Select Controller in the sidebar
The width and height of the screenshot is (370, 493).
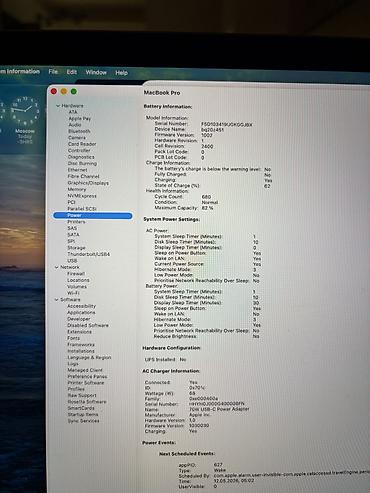tap(79, 150)
